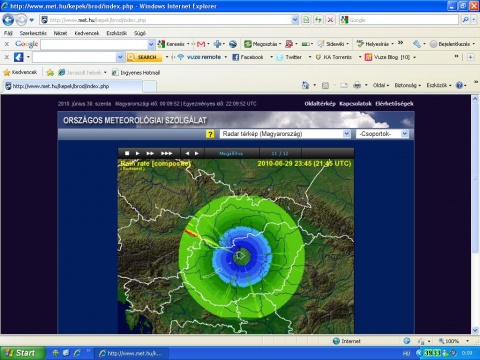Image resolution: width=480 pixels, height=360 pixels.
Task: Expand the Csoportok dropdown
Action: [382, 134]
